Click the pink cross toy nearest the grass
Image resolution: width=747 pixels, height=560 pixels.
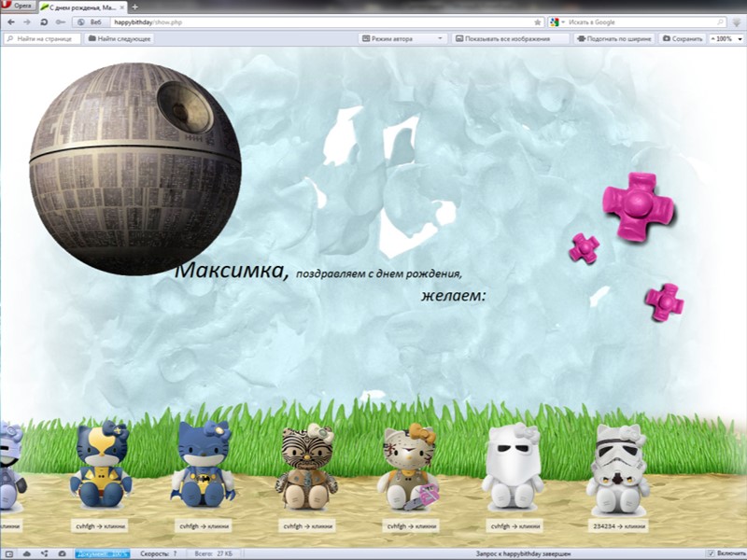[x=664, y=302]
